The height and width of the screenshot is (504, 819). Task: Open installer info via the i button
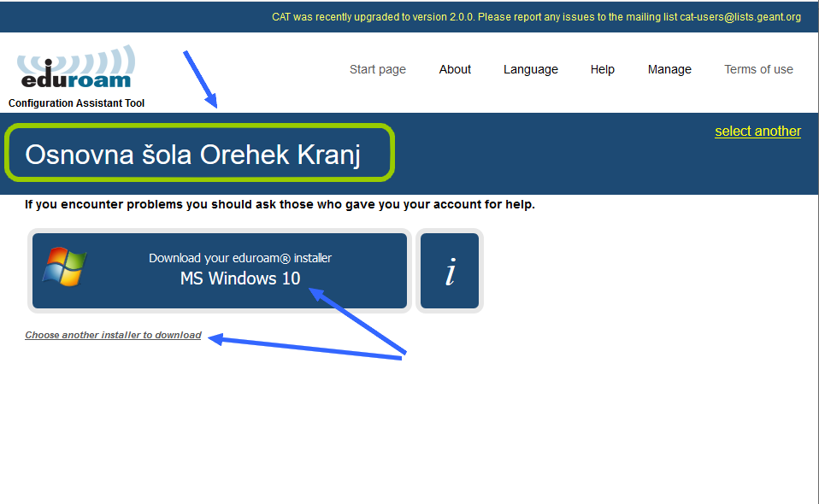pos(450,271)
